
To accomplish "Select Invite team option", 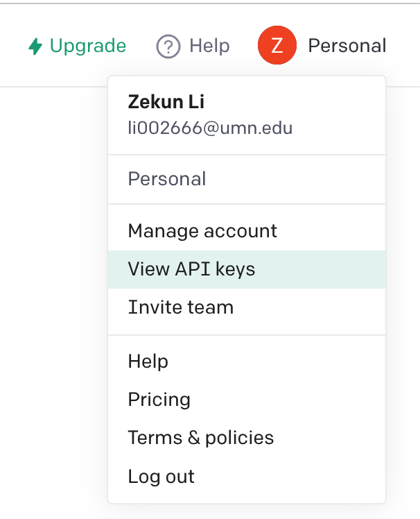I will click(x=180, y=307).
